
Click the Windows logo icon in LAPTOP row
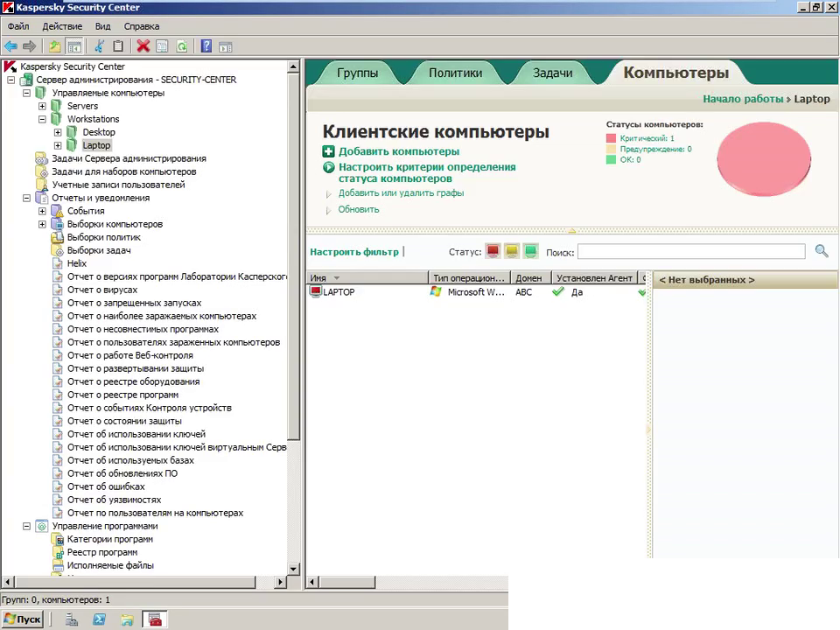click(436, 291)
